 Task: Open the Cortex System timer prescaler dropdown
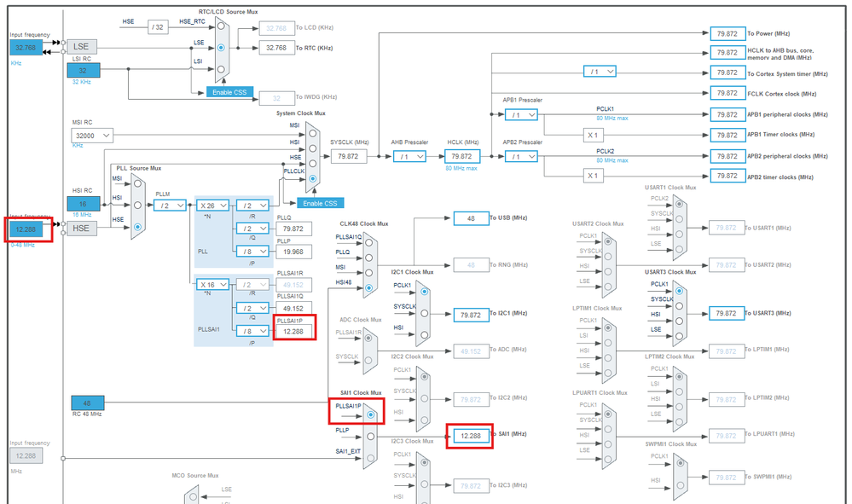600,71
